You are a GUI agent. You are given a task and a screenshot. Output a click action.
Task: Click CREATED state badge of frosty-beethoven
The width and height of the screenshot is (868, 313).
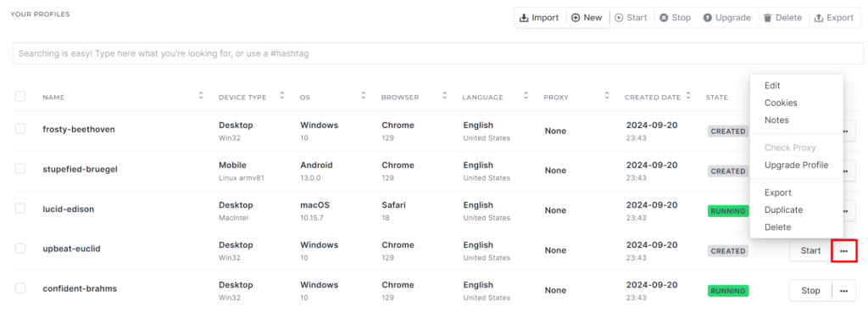728,131
